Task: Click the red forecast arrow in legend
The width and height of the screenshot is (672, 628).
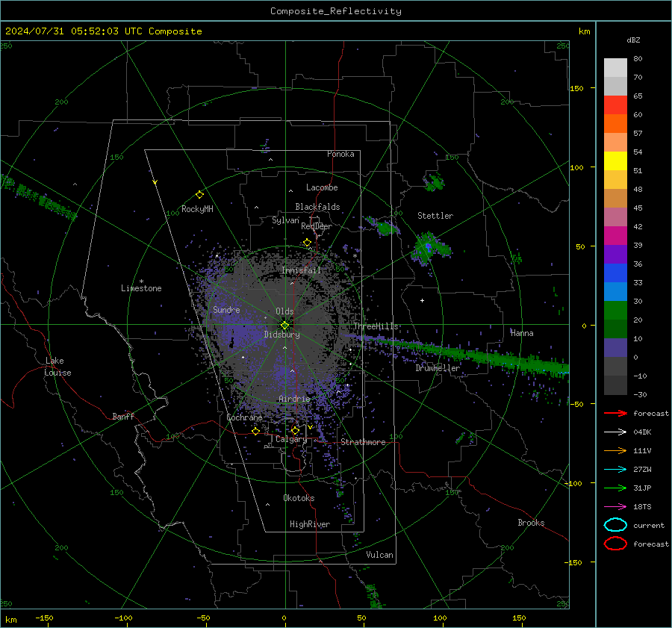Action: click(615, 413)
